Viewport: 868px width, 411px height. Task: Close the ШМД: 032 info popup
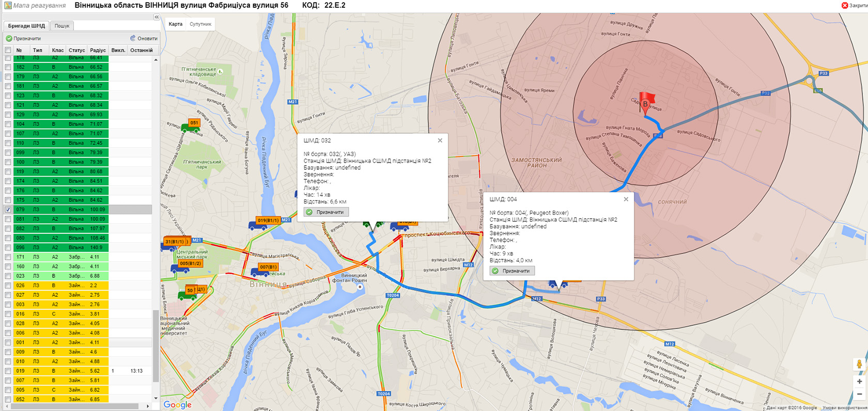[440, 140]
